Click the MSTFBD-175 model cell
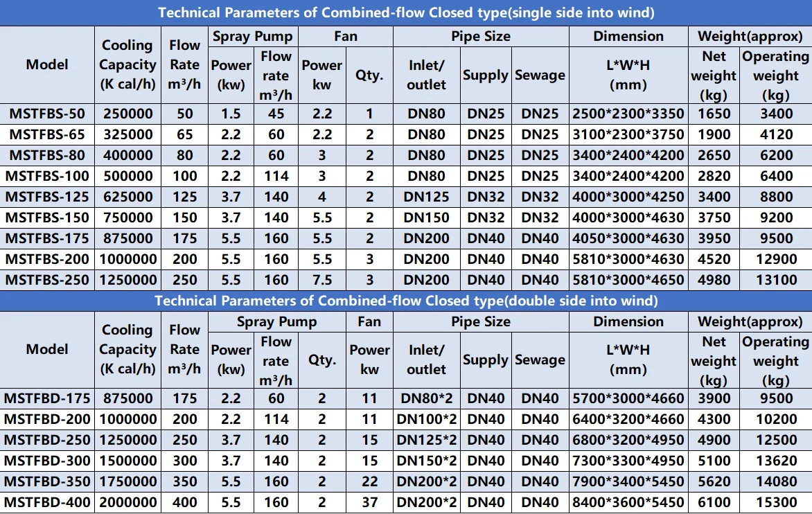812x514 pixels. (x=47, y=398)
